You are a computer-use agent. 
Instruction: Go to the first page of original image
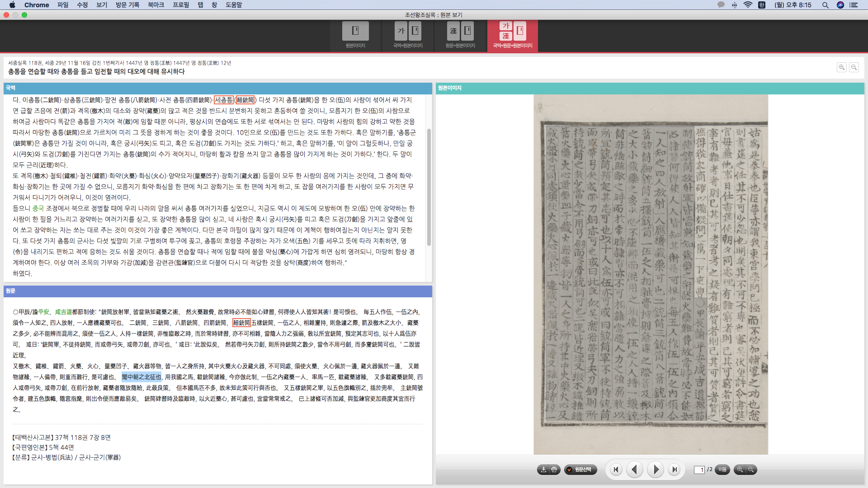click(x=616, y=469)
